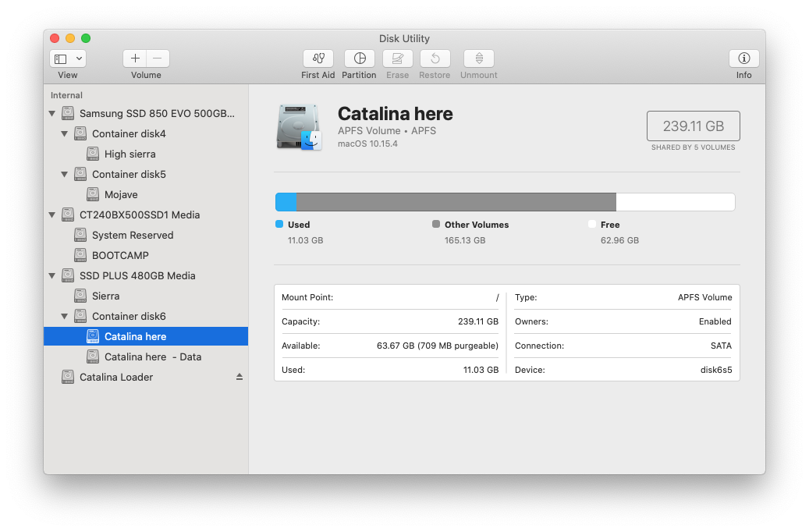Image resolution: width=809 pixels, height=532 pixels.
Task: Minimize the Disk Utility window
Action: (x=70, y=38)
